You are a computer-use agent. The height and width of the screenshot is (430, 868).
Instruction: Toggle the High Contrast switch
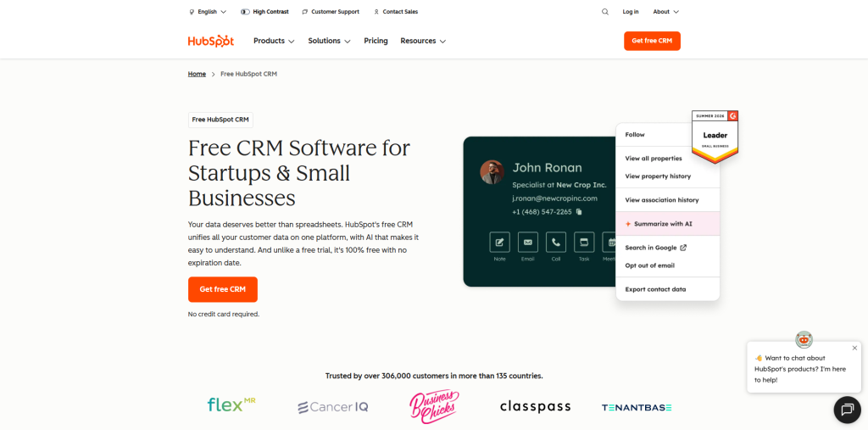(245, 12)
